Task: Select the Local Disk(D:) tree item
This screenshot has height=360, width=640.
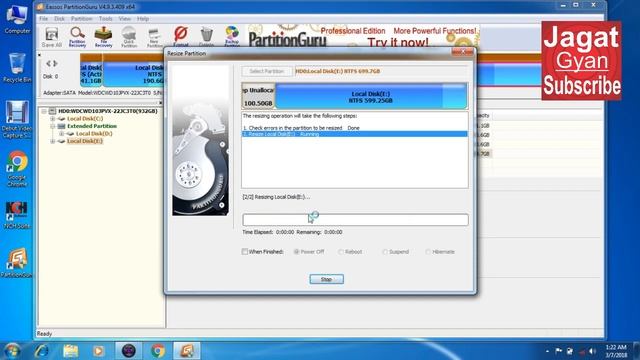Action: pos(94,133)
